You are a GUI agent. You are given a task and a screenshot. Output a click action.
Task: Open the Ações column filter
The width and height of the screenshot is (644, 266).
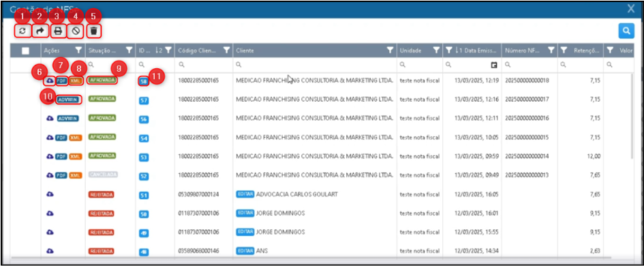point(78,50)
